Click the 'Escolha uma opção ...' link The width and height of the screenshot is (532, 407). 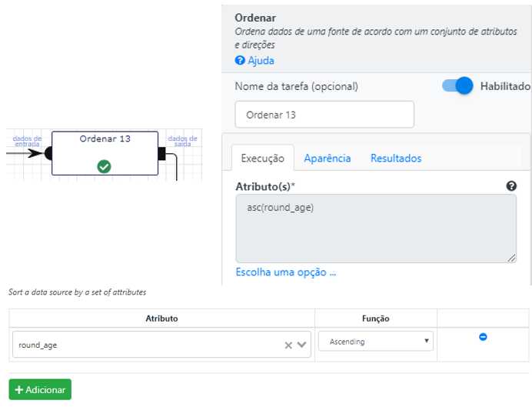tap(286, 272)
